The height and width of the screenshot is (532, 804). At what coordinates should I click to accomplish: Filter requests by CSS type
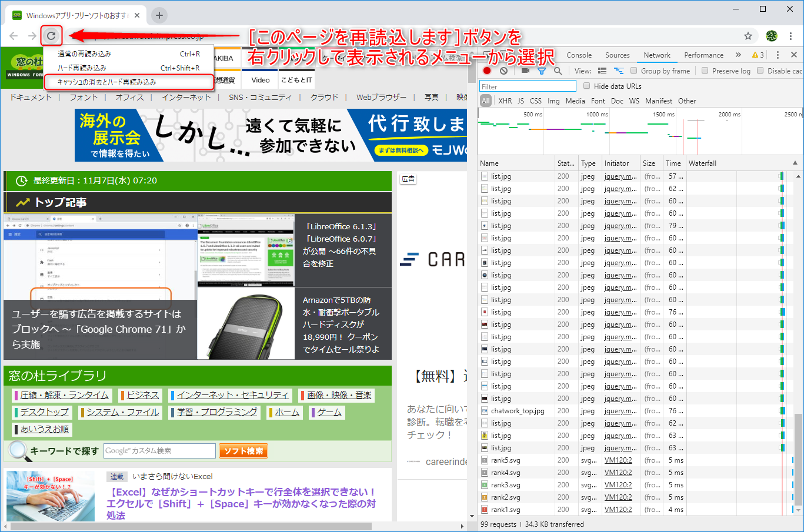click(x=536, y=101)
